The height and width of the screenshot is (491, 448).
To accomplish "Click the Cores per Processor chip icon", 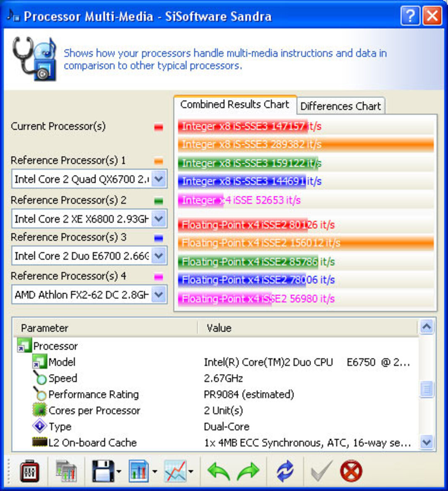I will click(40, 410).
